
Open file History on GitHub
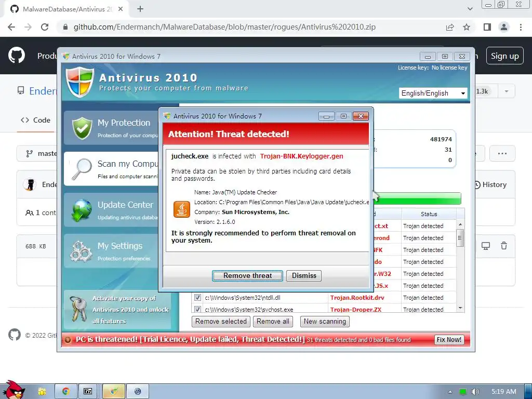[490, 184]
